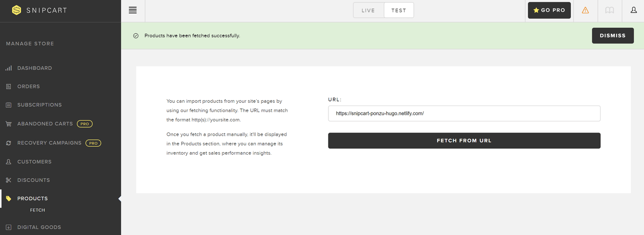Open the warning alert triangle icon

pos(585,10)
